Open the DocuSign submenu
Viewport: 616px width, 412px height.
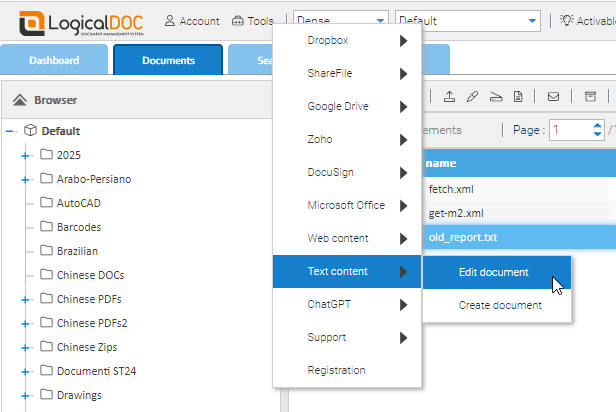[x=347, y=172]
